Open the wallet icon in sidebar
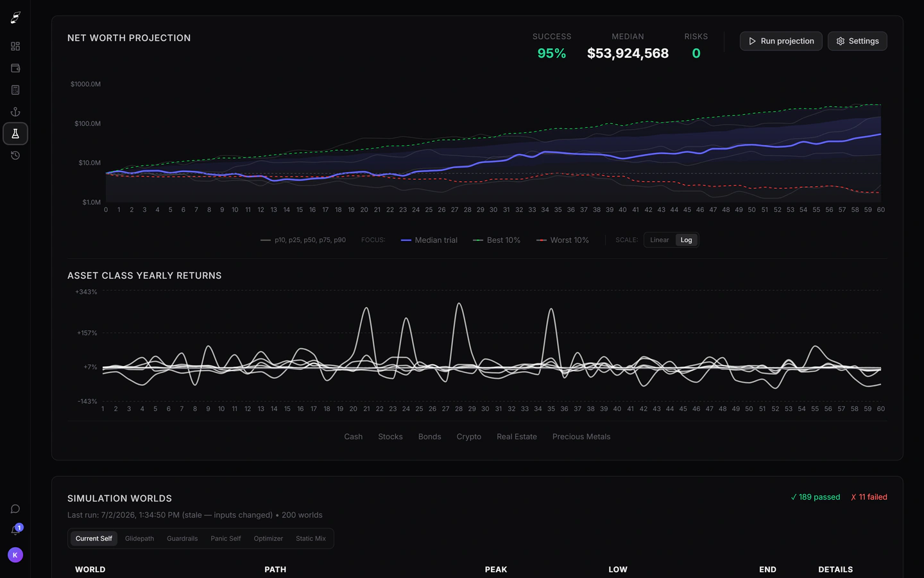Viewport: 924px width, 578px height. (x=15, y=68)
